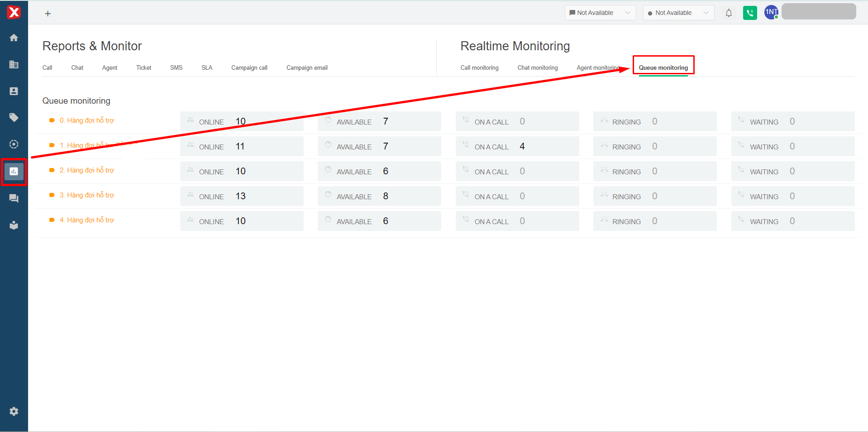Expand the chat status Not Available dropdown

600,13
